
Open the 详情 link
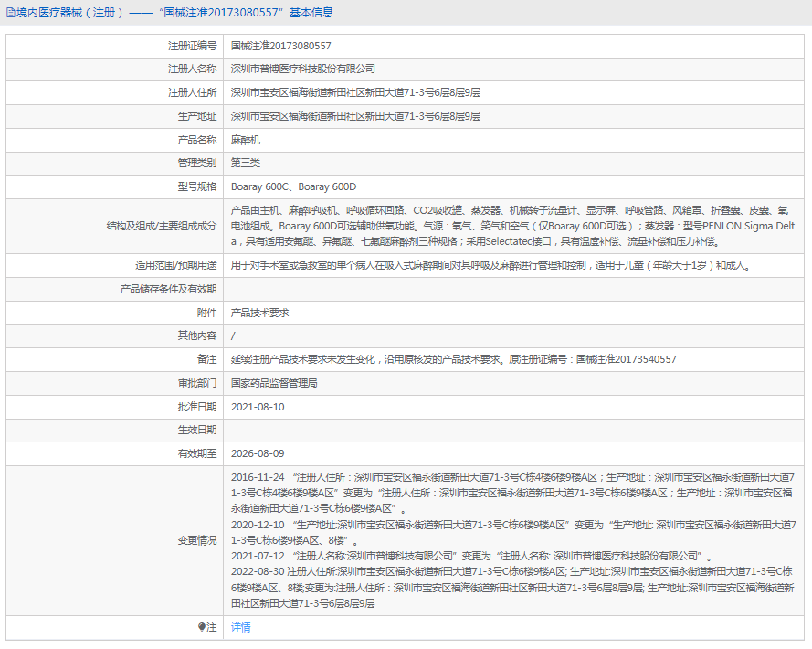(241, 627)
